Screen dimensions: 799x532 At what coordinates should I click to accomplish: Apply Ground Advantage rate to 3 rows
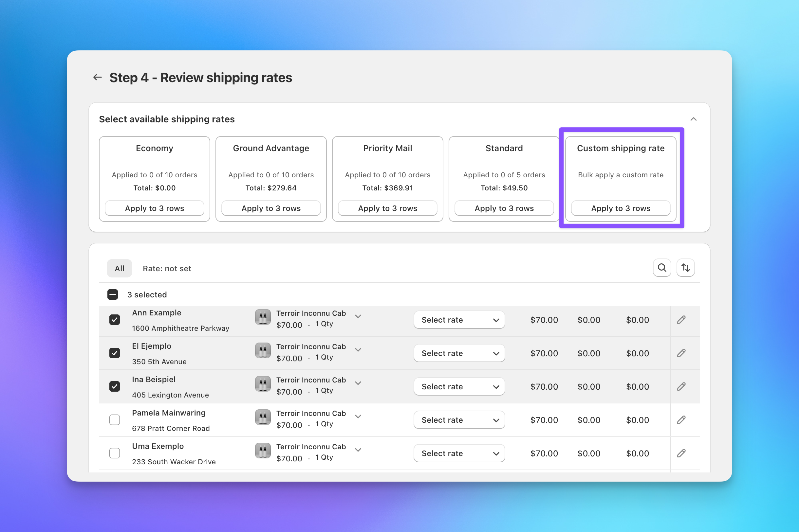pos(271,208)
